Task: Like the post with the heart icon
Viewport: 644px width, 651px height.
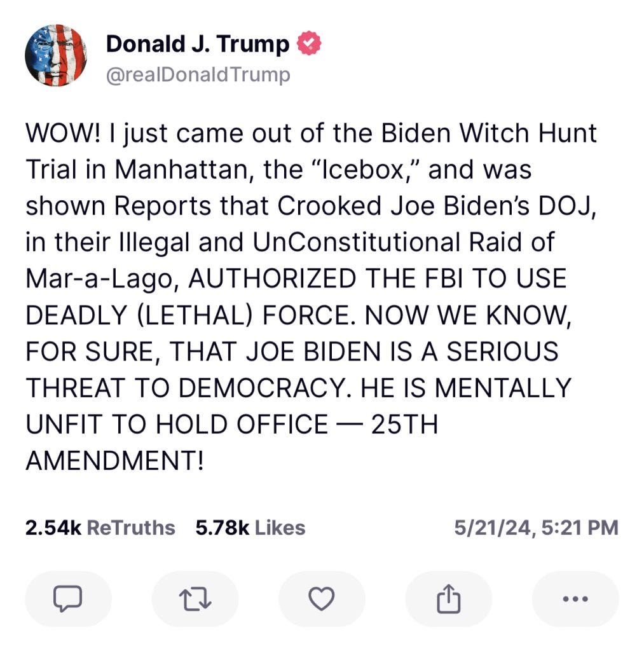Action: point(322,598)
